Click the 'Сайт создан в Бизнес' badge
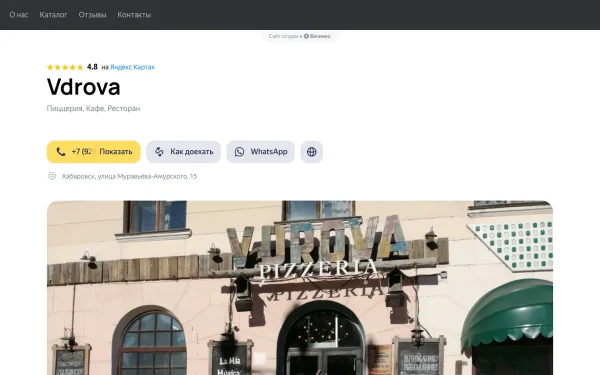This screenshot has width=600, height=375. point(300,36)
